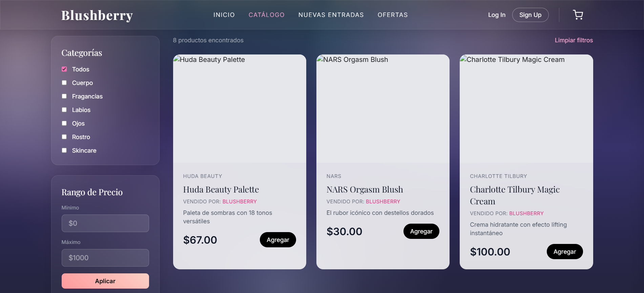
Task: Tick the Ojos category checkbox
Action: 64,123
